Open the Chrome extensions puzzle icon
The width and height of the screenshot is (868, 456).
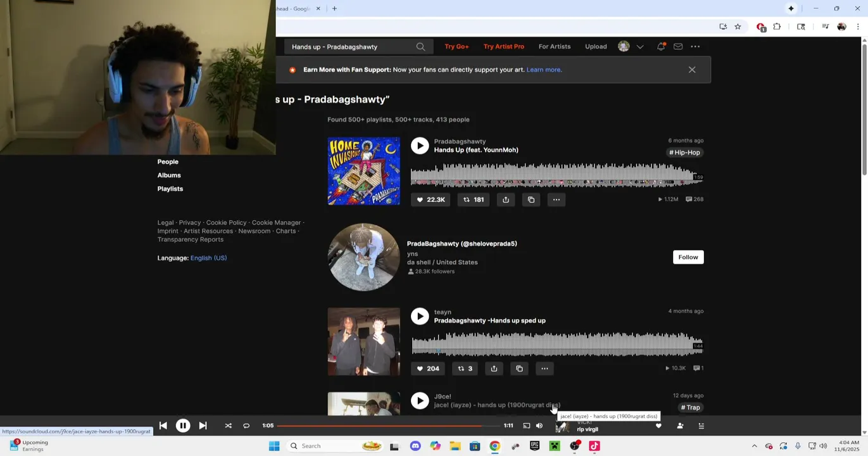pos(777,27)
